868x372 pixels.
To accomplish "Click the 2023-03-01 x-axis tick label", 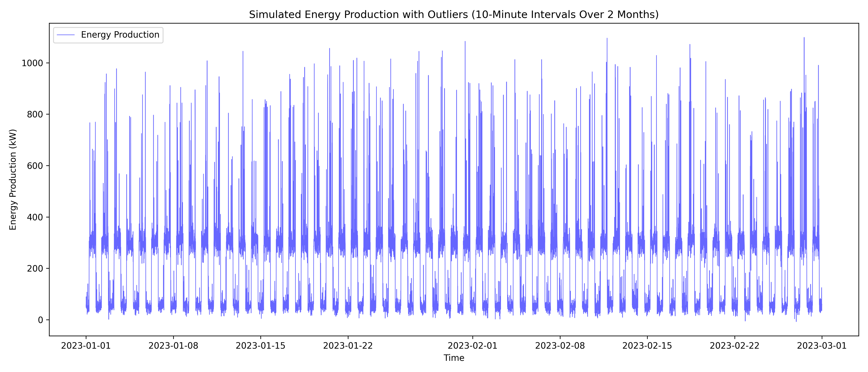I will coord(821,346).
